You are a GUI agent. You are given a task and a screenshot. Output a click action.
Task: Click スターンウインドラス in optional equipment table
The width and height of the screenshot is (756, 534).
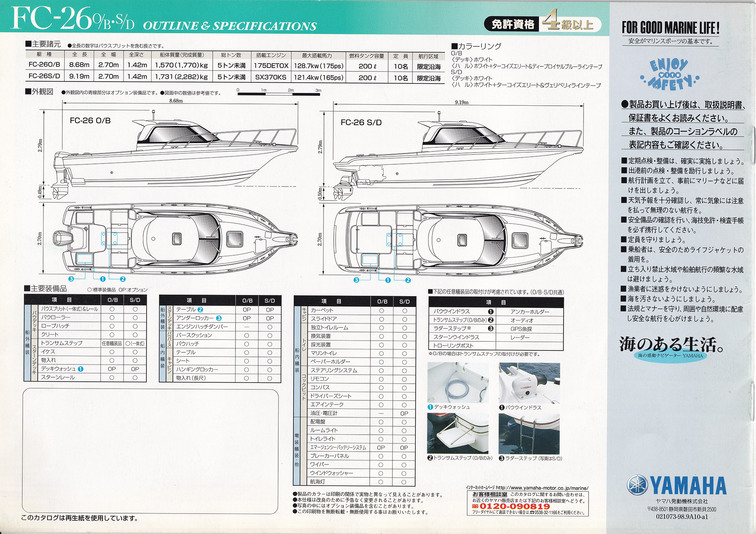pyautogui.click(x=456, y=337)
